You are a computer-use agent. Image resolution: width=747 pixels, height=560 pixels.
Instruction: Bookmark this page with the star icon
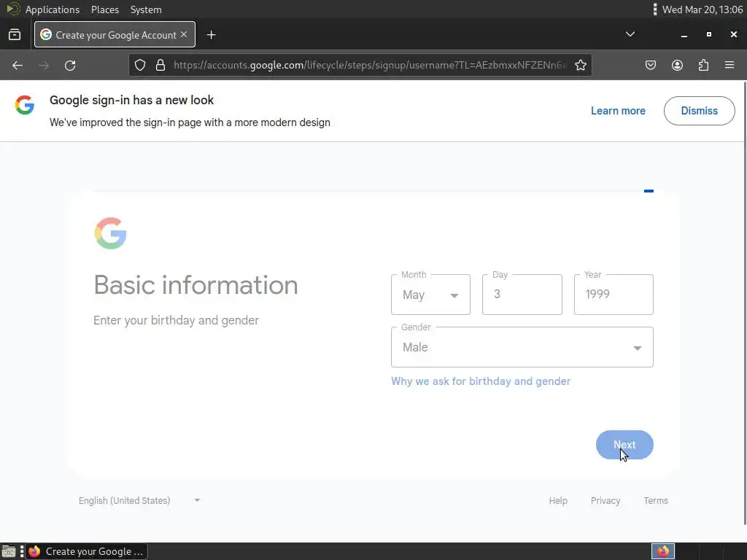[580, 65]
